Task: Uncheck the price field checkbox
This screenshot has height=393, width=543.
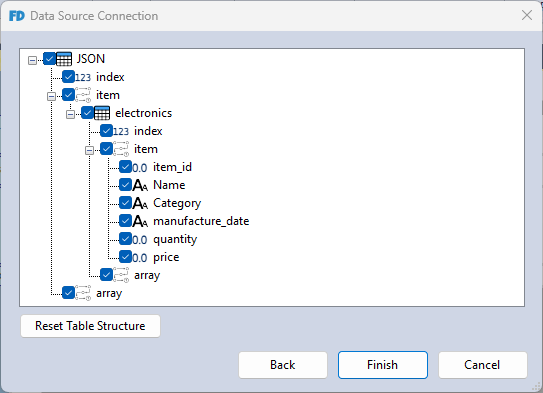Action: tap(125, 257)
